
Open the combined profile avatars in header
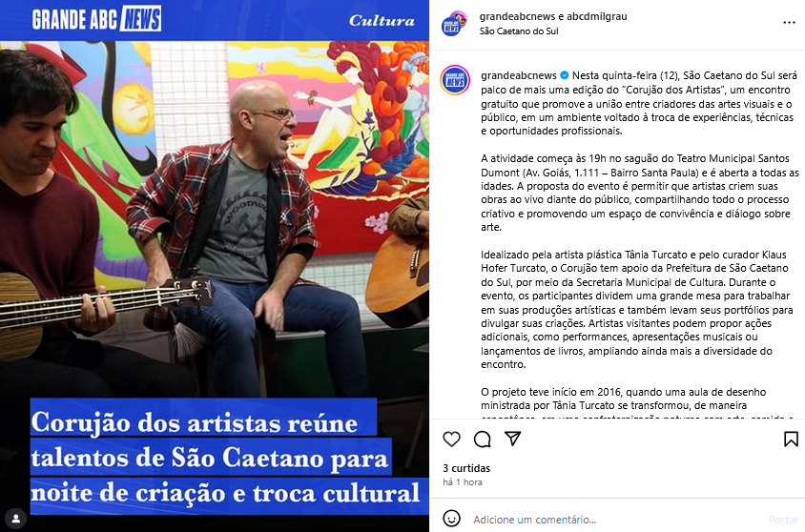click(454, 24)
